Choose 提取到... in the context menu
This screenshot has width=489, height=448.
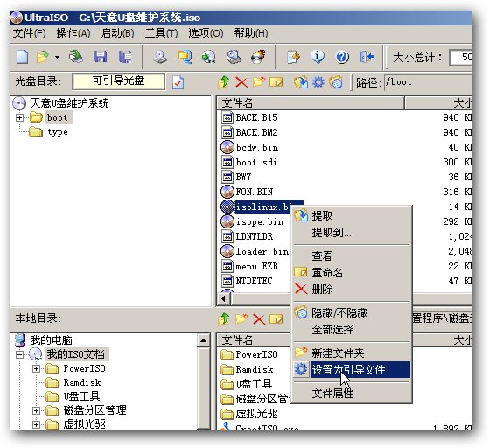click(x=352, y=233)
